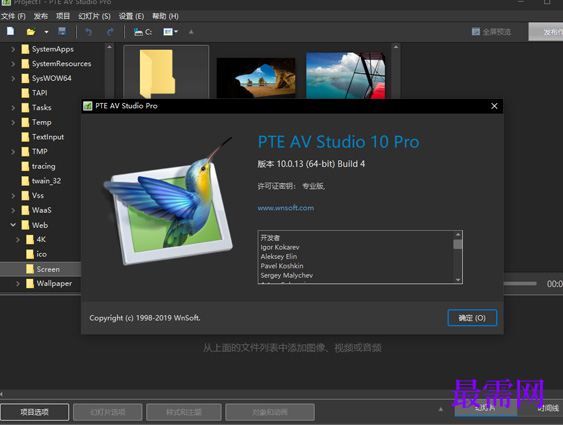Click the Save project icon
Screen dimensions: 563x425
(x=62, y=32)
